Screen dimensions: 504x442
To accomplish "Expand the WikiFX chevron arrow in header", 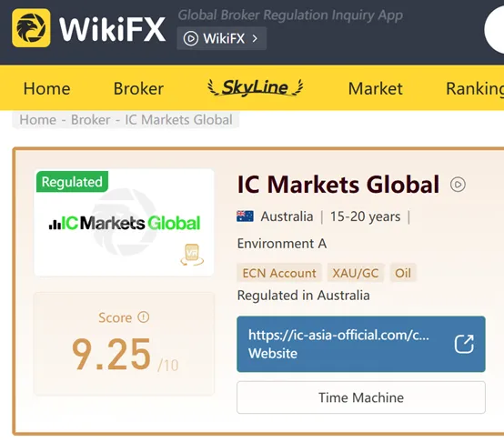I will point(255,38).
